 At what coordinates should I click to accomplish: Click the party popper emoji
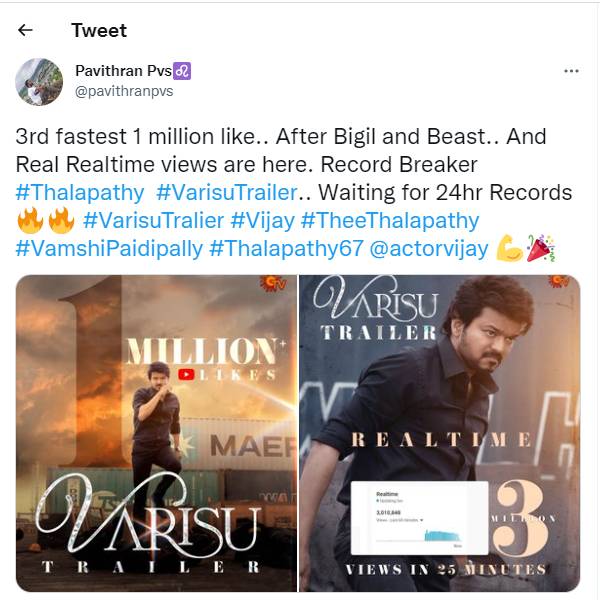541,248
